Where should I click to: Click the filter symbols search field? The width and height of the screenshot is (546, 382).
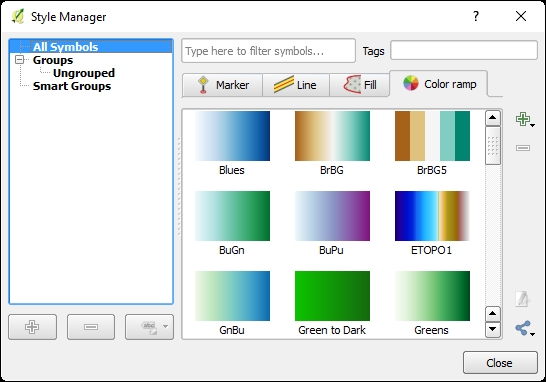(268, 51)
